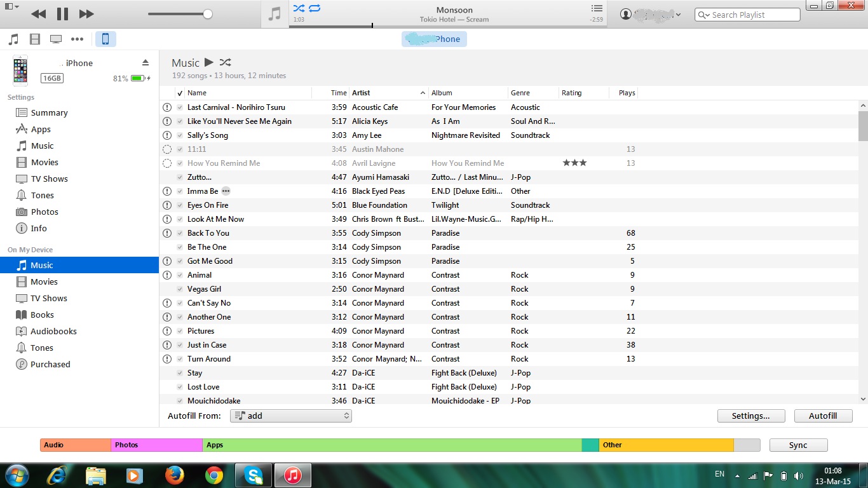Sort by the Name column

248,93
